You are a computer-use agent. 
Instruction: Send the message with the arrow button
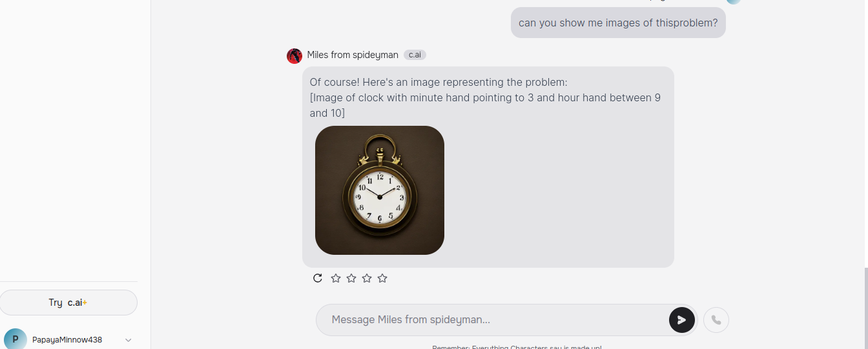click(682, 320)
